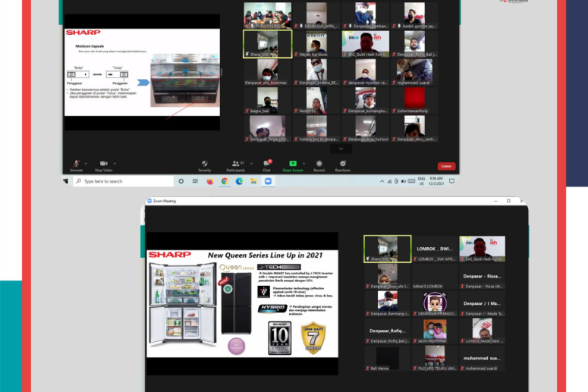This screenshot has width=588, height=392.
Task: Select the Denpasar_Dewi participant tile
Action: click(388, 276)
